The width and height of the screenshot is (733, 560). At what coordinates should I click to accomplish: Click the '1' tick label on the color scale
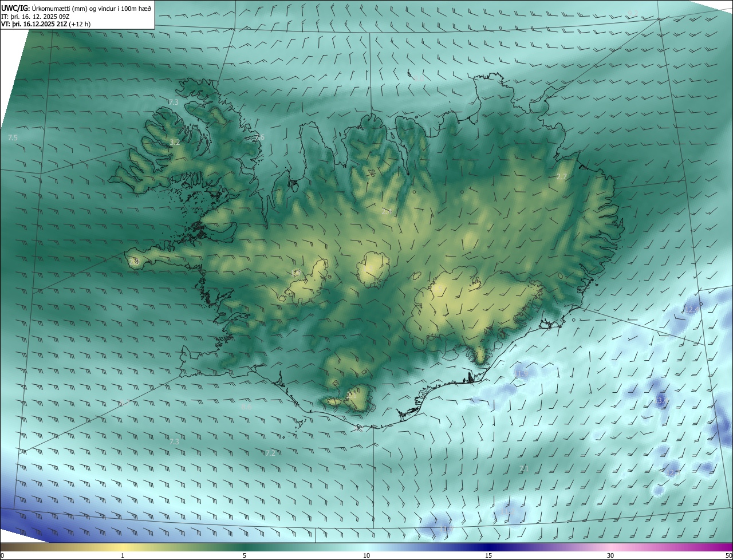(x=123, y=556)
